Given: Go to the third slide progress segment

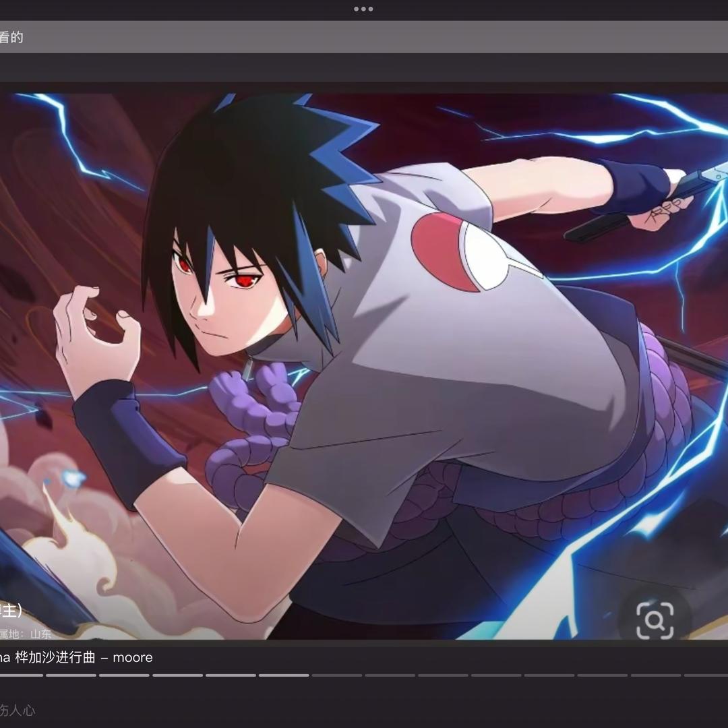Looking at the screenshot, I should click(124, 675).
